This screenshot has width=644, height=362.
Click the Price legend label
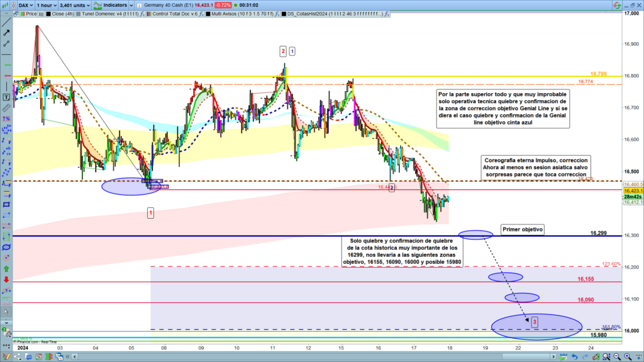click(x=31, y=13)
